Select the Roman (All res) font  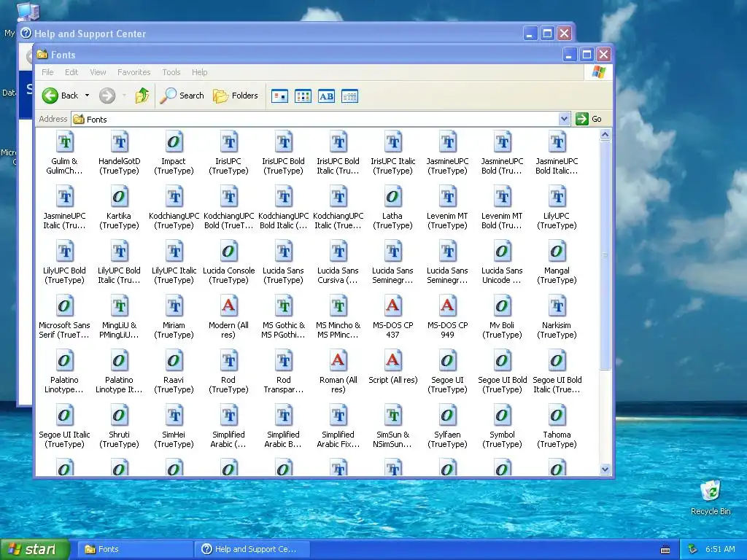tap(338, 371)
